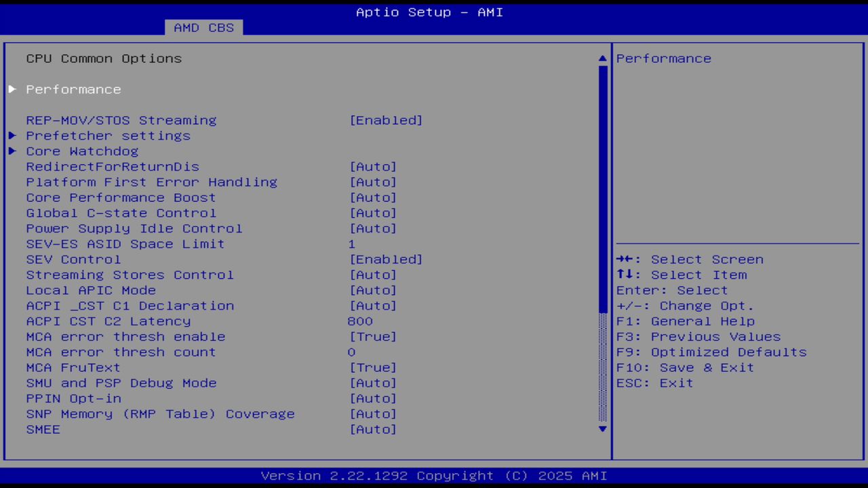Expand the Core Watchdog arrow
Image resolution: width=868 pixels, height=488 pixels.
(x=12, y=151)
